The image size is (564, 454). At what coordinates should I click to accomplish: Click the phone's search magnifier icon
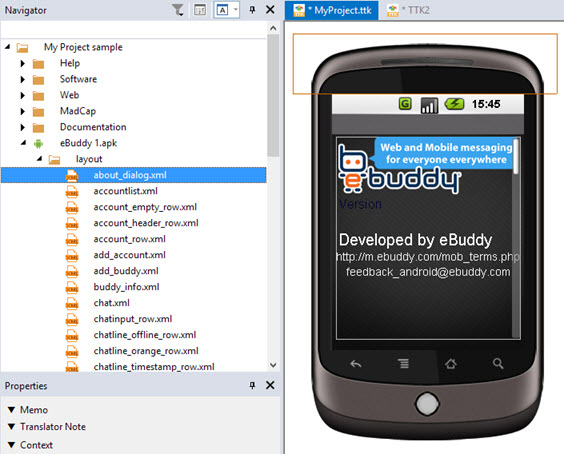click(x=498, y=364)
